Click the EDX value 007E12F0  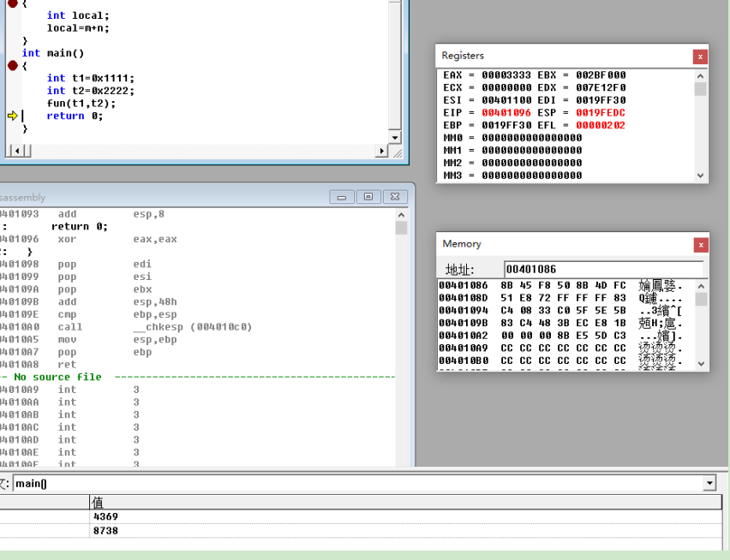[601, 88]
